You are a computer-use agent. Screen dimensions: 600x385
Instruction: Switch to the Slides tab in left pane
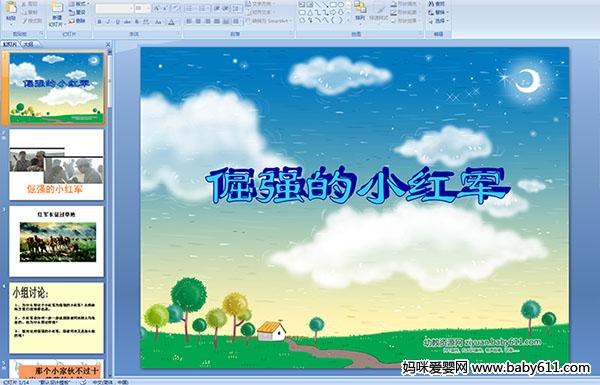(10, 44)
